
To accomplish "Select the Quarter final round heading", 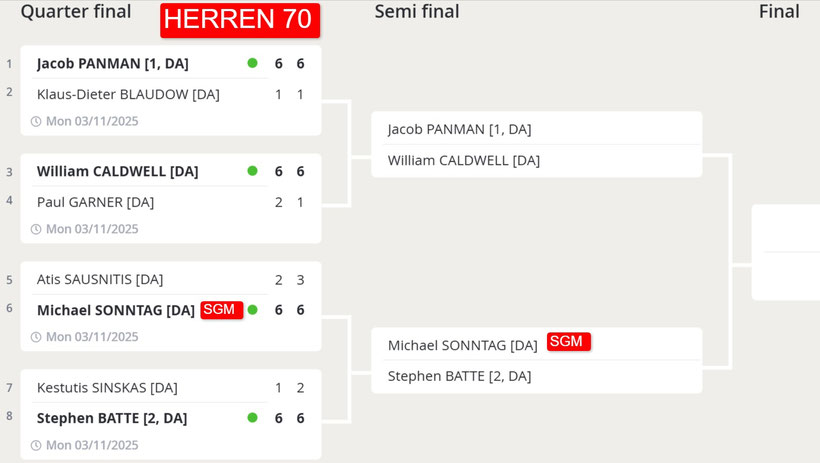I will (76, 12).
